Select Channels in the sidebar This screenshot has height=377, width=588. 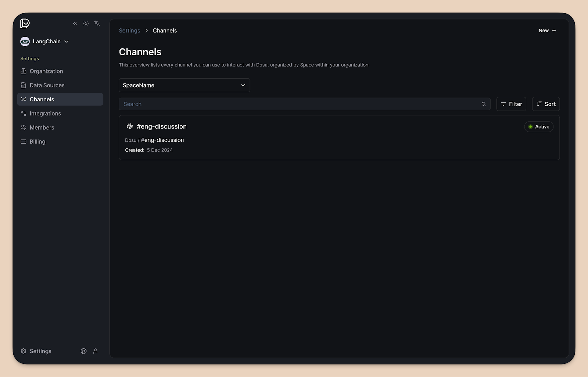[x=42, y=100]
